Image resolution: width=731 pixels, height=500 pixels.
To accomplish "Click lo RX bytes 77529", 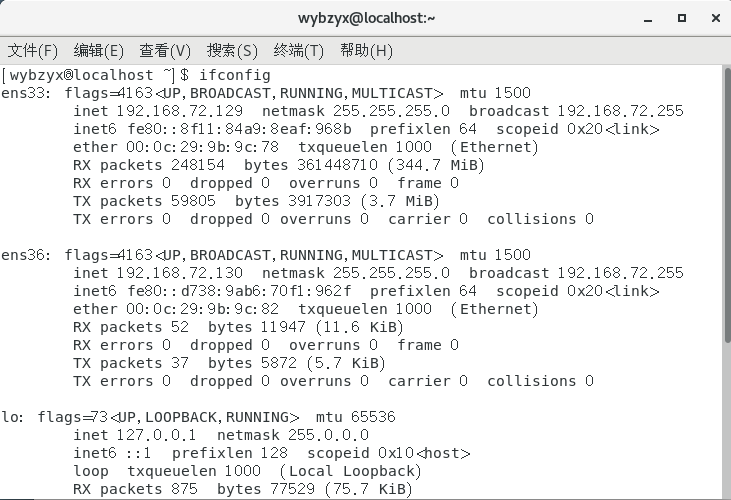I will [x=292, y=489].
